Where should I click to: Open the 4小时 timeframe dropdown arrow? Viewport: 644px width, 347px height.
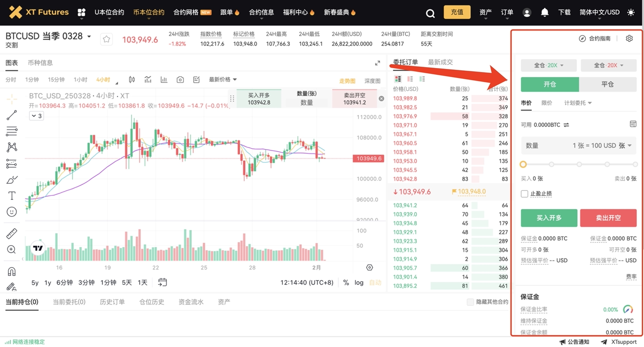coord(117,83)
